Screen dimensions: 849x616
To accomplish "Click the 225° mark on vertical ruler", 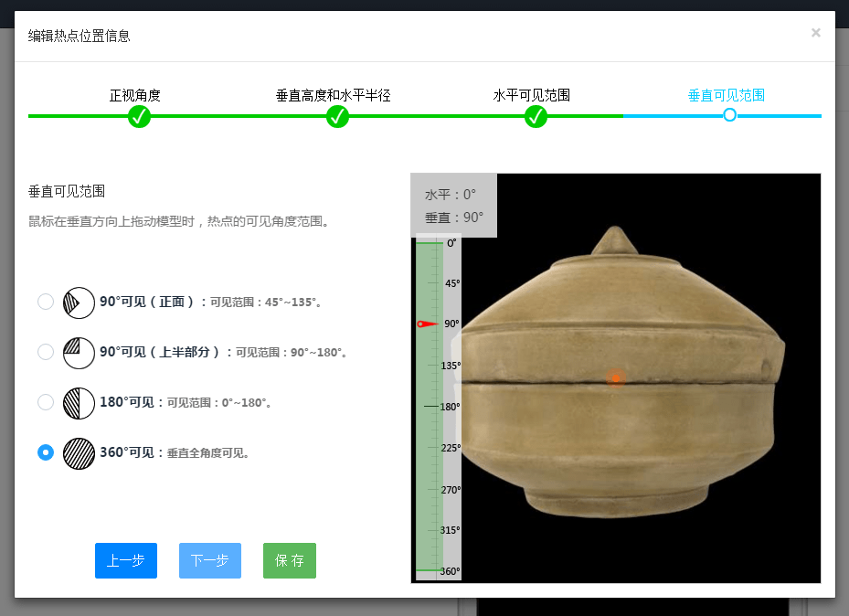I will coord(451,448).
